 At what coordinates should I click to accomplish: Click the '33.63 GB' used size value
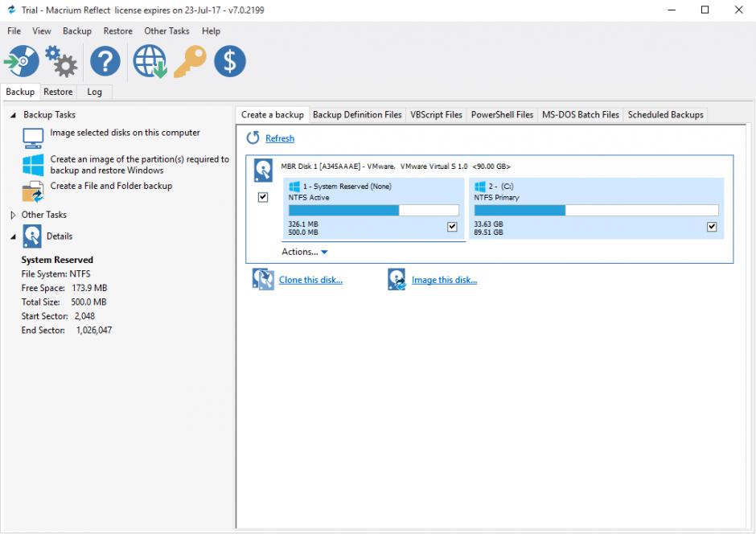(488, 224)
